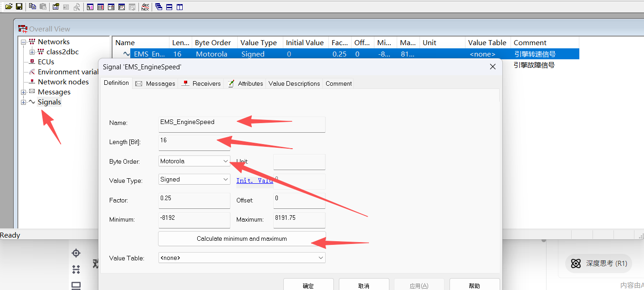Close the Signal dialog with X
This screenshot has width=644, height=290.
(x=492, y=67)
